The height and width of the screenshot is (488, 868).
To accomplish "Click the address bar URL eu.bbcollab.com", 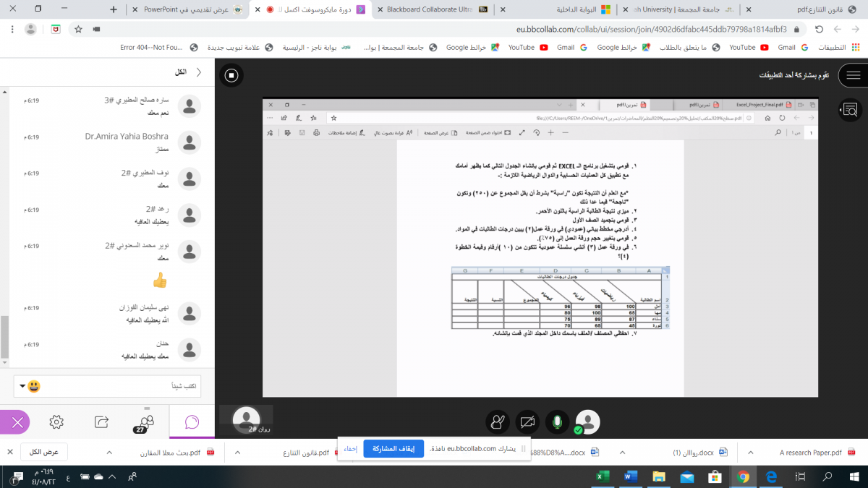I will tap(651, 30).
